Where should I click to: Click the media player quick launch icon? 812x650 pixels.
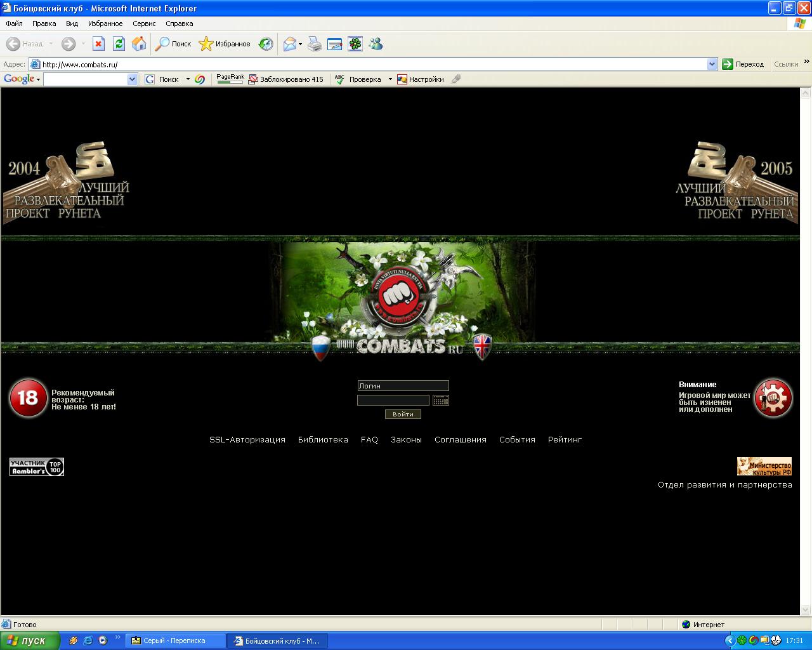click(103, 640)
